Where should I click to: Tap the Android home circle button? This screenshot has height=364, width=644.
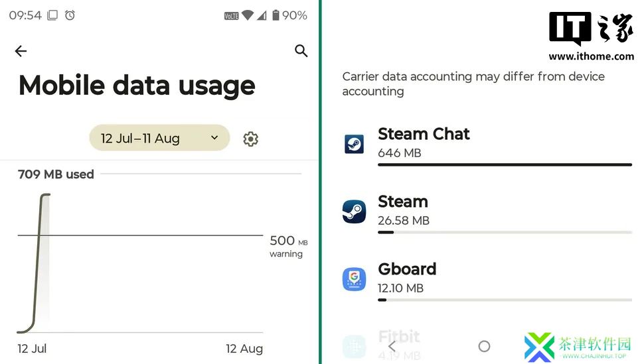484,346
